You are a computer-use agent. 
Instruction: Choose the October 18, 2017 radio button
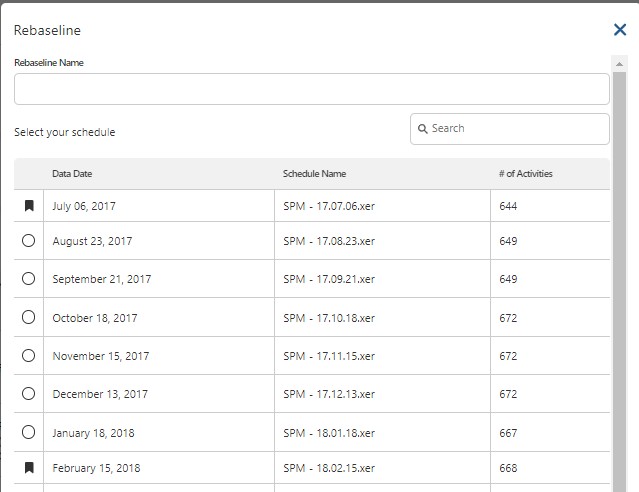pos(28,318)
